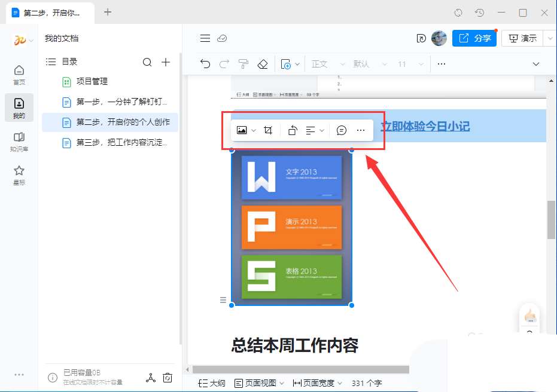
Task: Clear formatting with the eraser icon
Action: click(x=263, y=64)
